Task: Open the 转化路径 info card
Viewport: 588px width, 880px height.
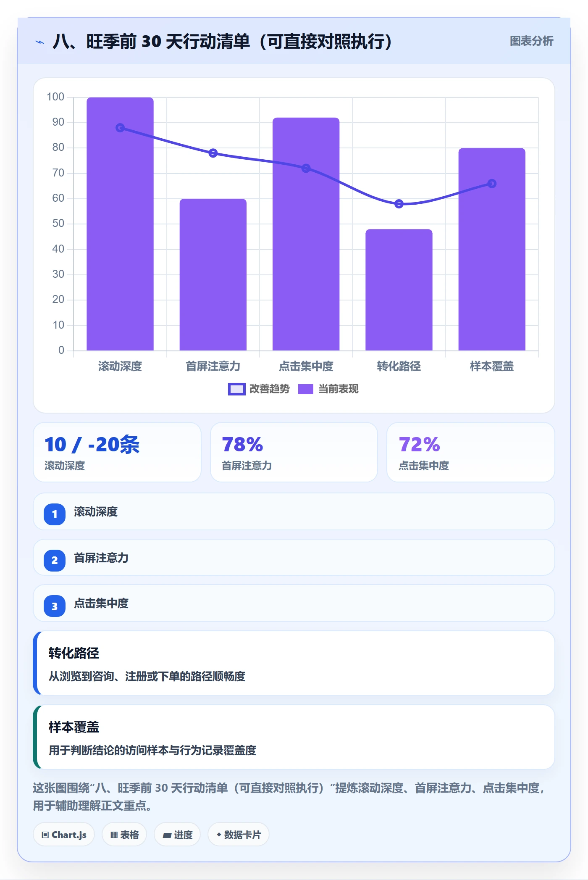Action: (x=294, y=663)
